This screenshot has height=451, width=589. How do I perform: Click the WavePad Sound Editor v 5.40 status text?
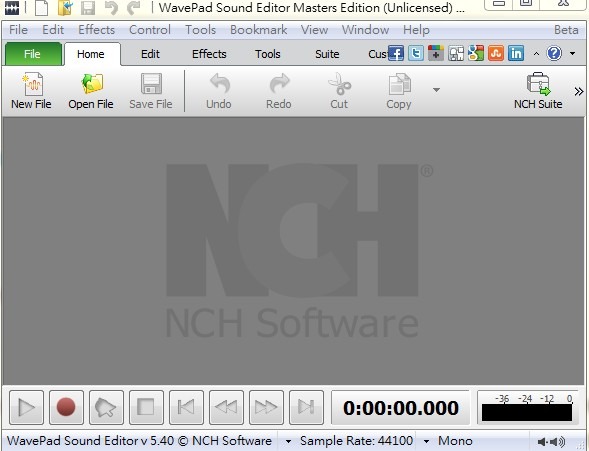click(139, 440)
